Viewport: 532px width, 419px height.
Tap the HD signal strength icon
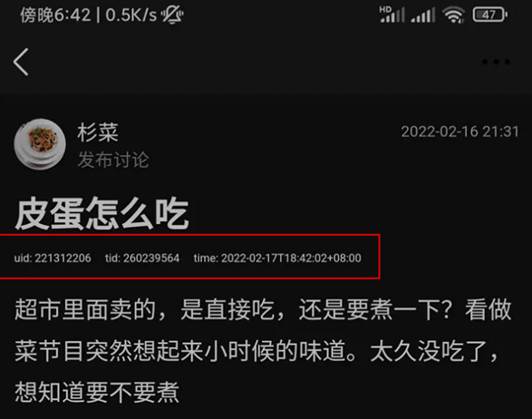(392, 15)
